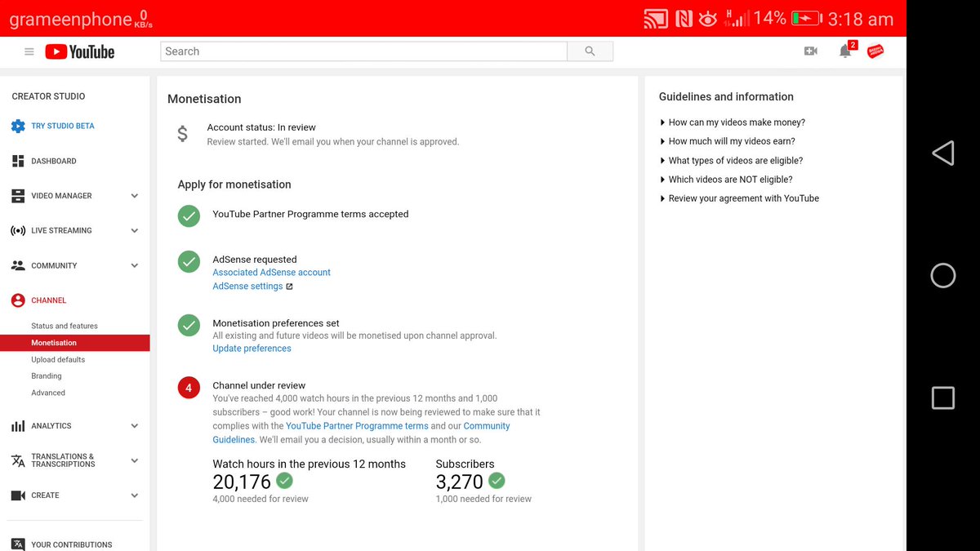980x551 pixels.
Task: Click the Update preferences link
Action: [252, 349]
